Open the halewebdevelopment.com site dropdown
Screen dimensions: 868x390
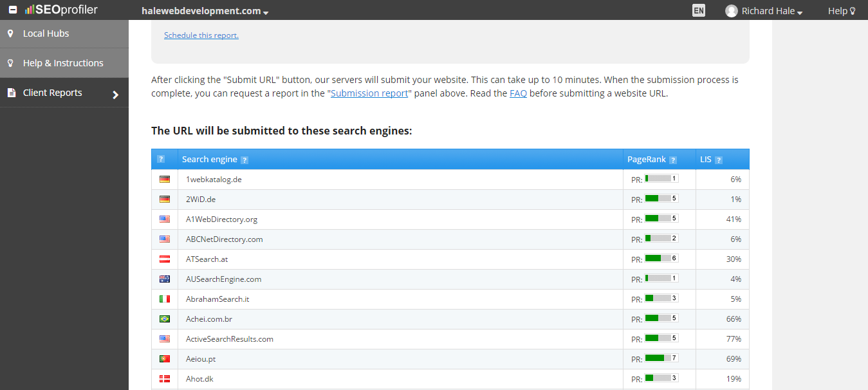[205, 11]
